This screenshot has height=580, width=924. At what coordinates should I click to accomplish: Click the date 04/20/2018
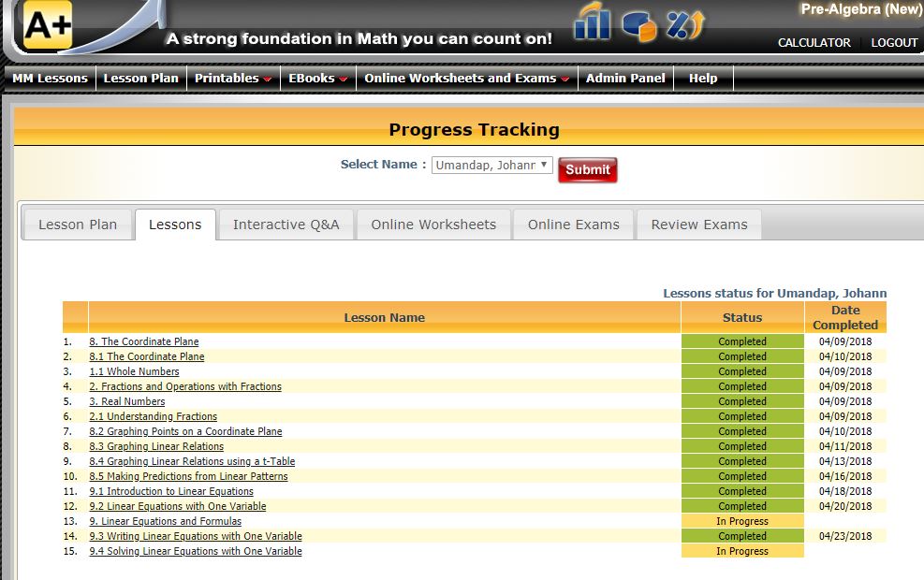[x=845, y=506]
